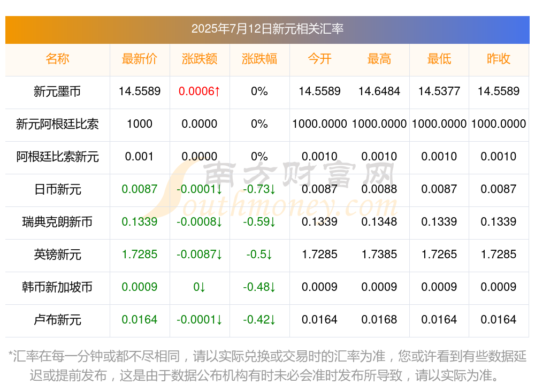Click disclaimer line starting with 迟或提前发布

coord(265,375)
